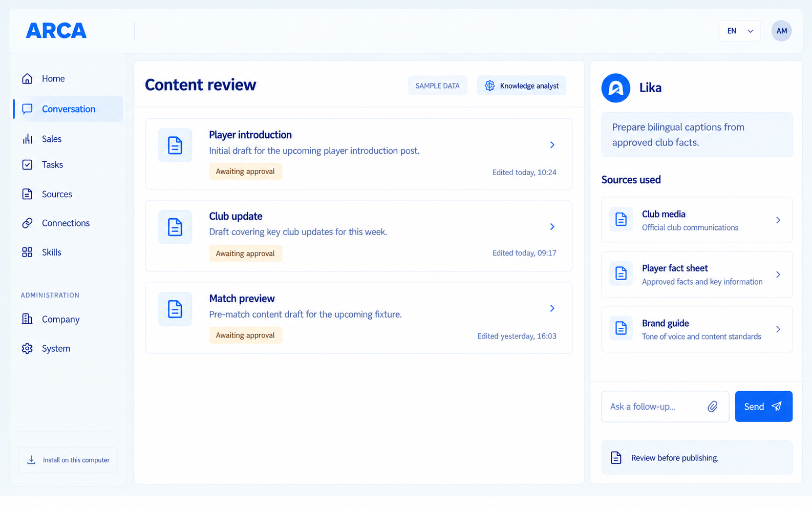812x508 pixels.
Task: Click the Brand guide document icon
Action: 621,328
